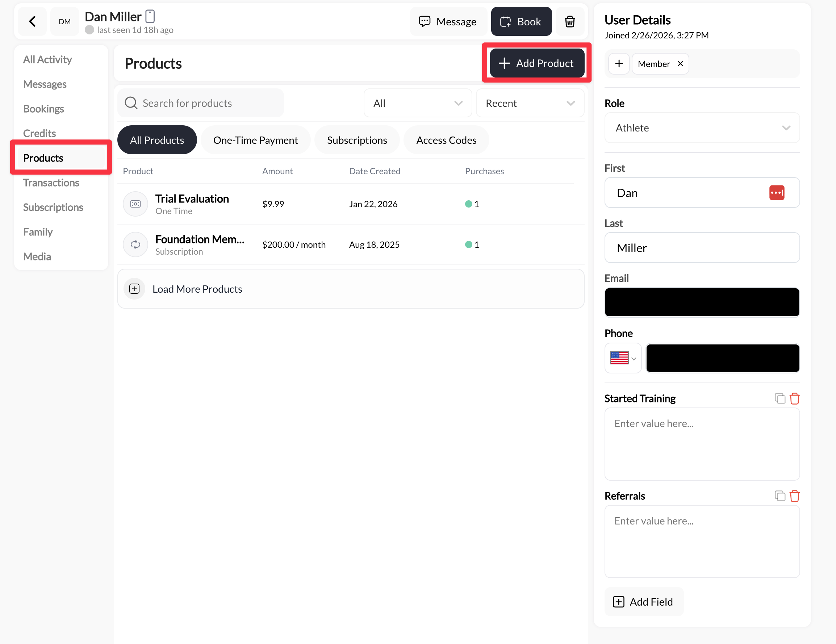This screenshot has height=644, width=836.
Task: Switch to the Access Codes filter tab
Action: pos(446,140)
